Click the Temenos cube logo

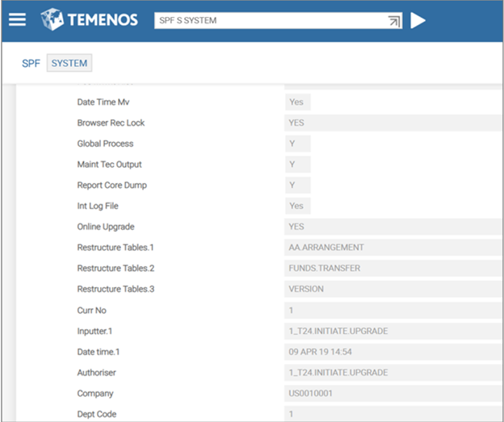(x=52, y=19)
